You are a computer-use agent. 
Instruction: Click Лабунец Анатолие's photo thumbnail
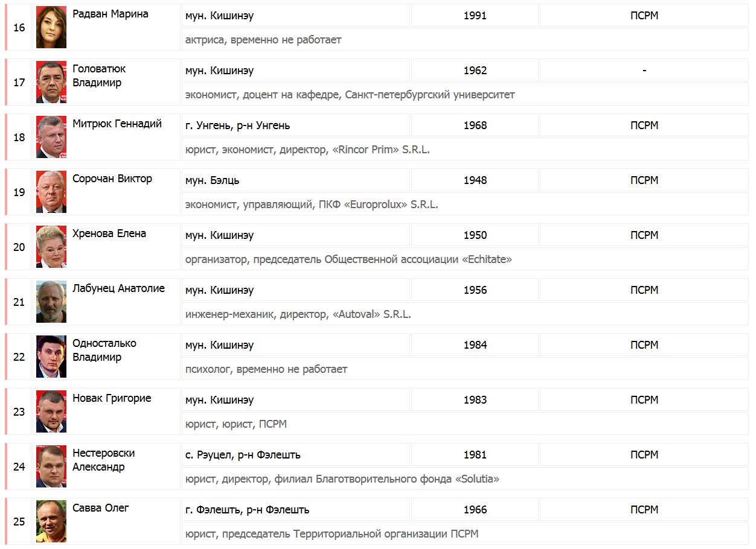coord(51,302)
